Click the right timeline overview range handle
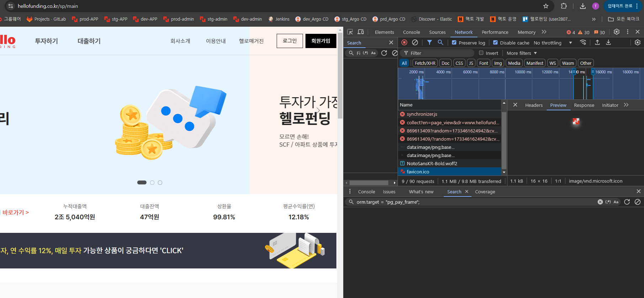Viewport: 644px width, 298px height. click(x=593, y=72)
